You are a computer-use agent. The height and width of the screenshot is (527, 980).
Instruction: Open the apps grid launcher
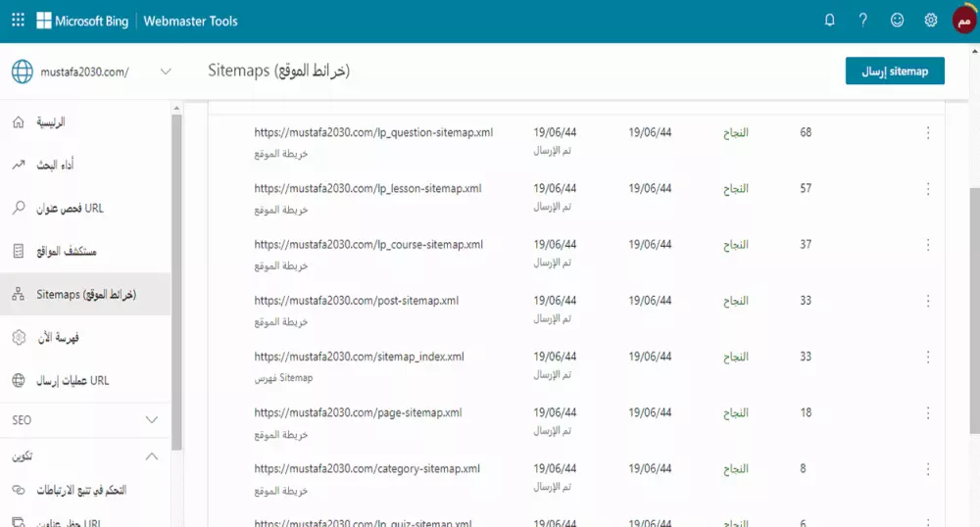(18, 20)
